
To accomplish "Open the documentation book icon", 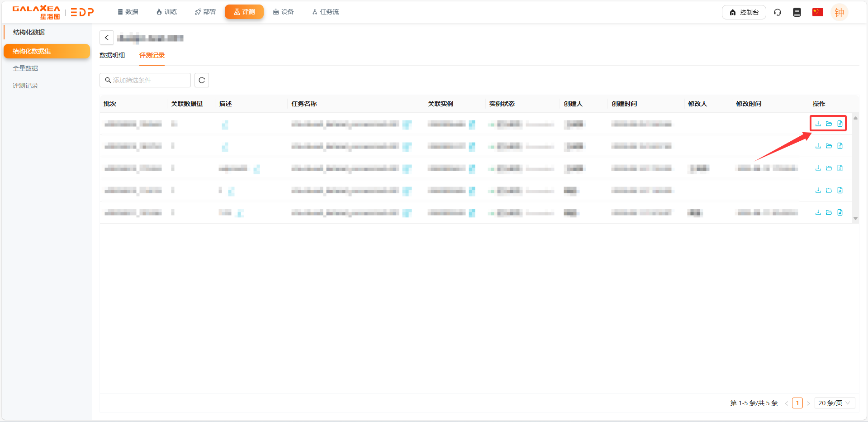I will (797, 12).
